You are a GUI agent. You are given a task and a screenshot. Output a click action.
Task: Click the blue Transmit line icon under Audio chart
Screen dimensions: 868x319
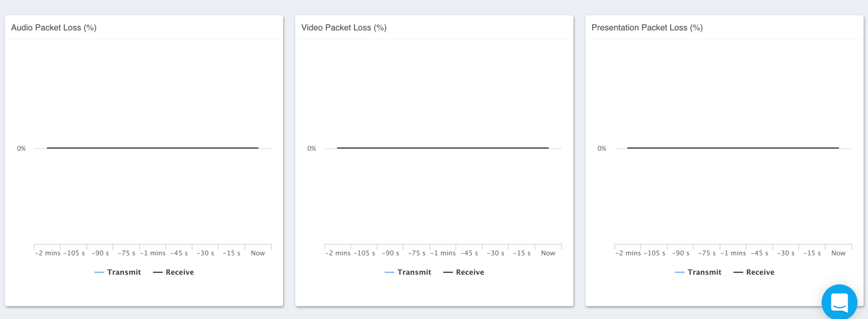click(99, 272)
